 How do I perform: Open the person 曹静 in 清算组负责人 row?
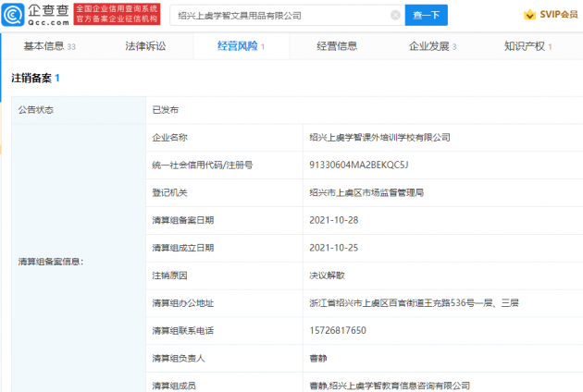coord(318,359)
